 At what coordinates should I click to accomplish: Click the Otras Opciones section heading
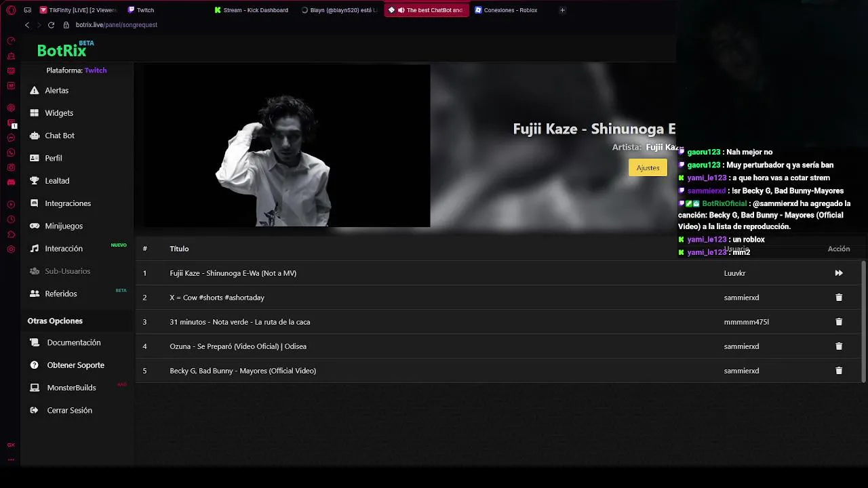click(55, 321)
